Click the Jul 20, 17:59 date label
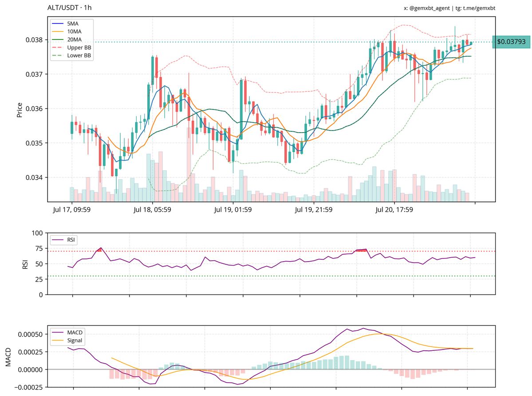Viewport: 532px width, 396px height. point(394,209)
